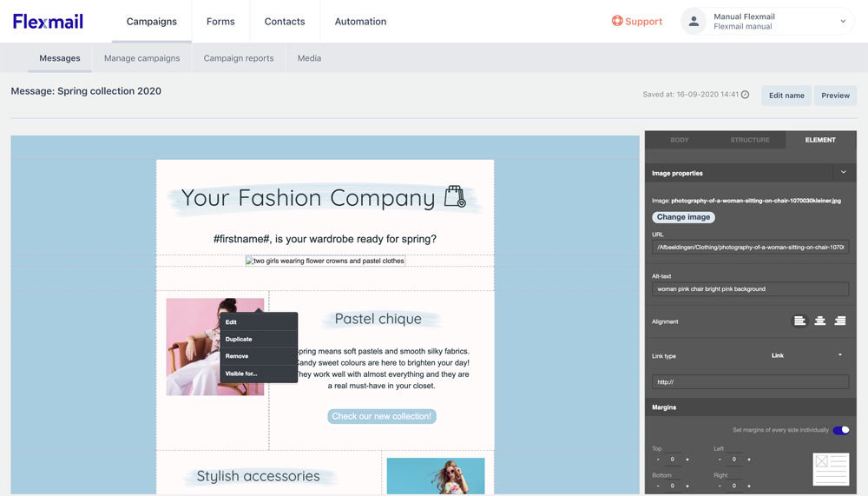Image resolution: width=868 pixels, height=496 pixels.
Task: Choose Remove from the context menu
Action: point(237,356)
